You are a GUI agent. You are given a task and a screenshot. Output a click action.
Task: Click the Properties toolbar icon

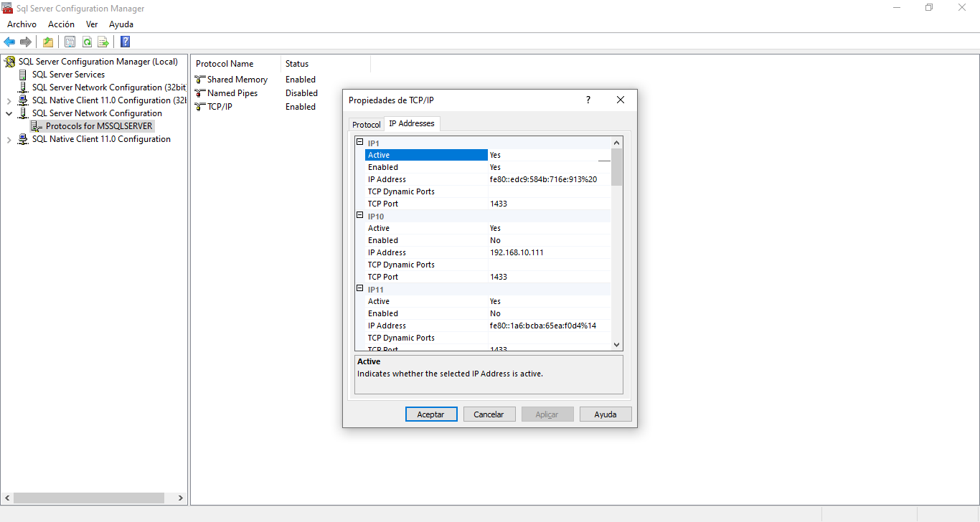(70, 42)
